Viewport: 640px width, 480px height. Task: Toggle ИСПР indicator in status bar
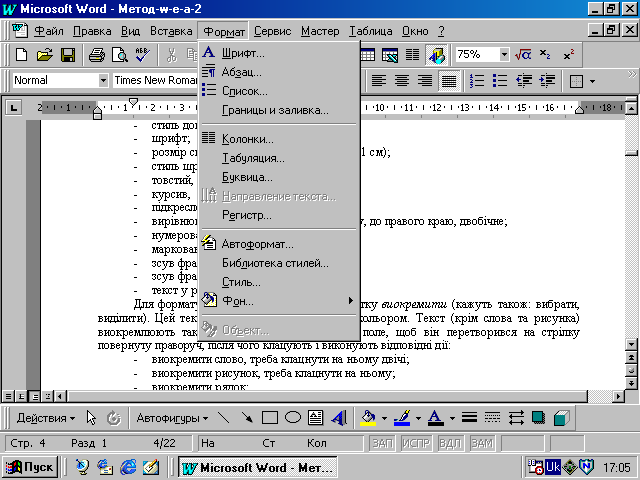coord(416,443)
